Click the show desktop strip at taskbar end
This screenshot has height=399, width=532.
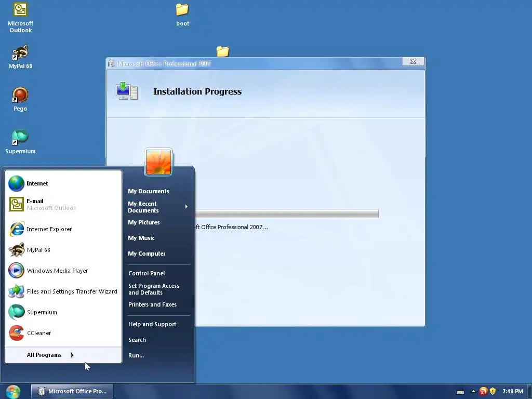(x=529, y=392)
